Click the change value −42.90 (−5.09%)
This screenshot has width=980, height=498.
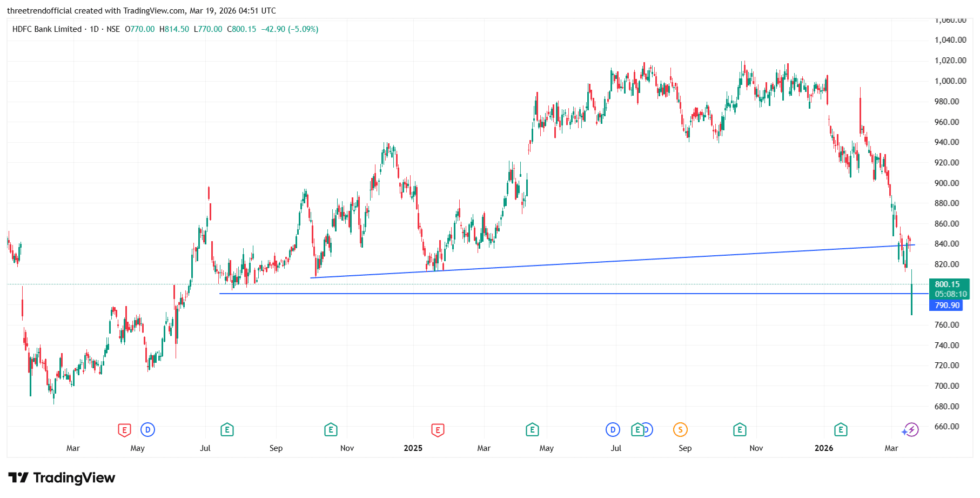[x=290, y=29]
